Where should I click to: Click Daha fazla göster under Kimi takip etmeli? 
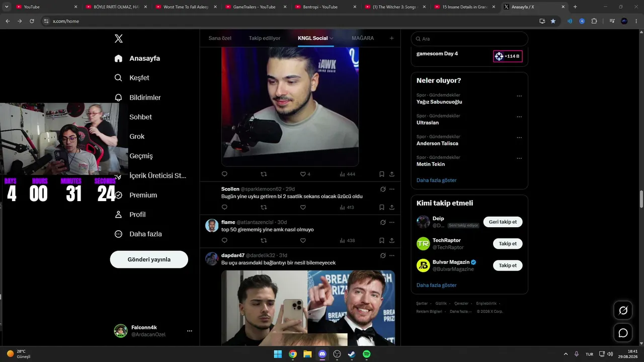click(437, 285)
